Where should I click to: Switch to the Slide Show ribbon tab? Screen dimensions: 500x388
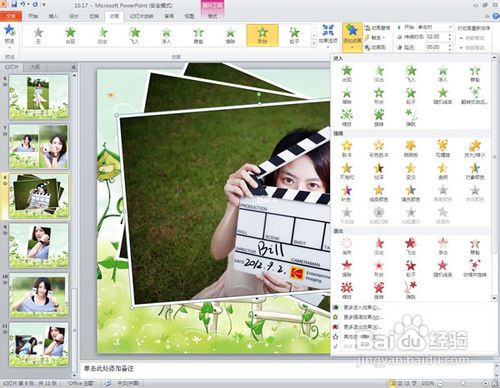(x=141, y=16)
